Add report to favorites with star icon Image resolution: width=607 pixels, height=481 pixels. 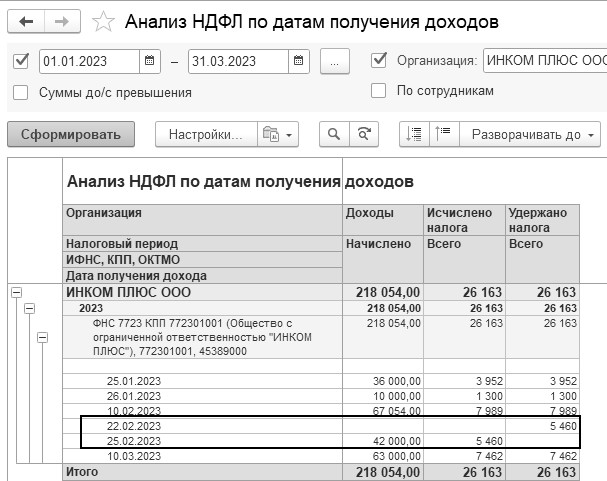click(103, 22)
